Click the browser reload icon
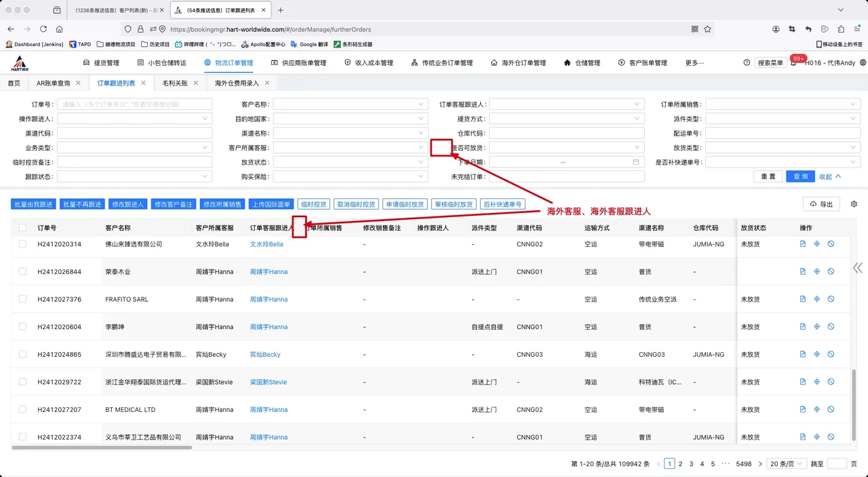Viewport: 868px width, 477px height. coord(43,29)
